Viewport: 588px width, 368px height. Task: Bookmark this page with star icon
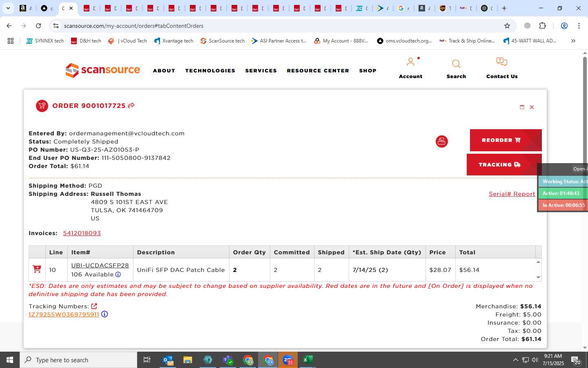coord(507,26)
